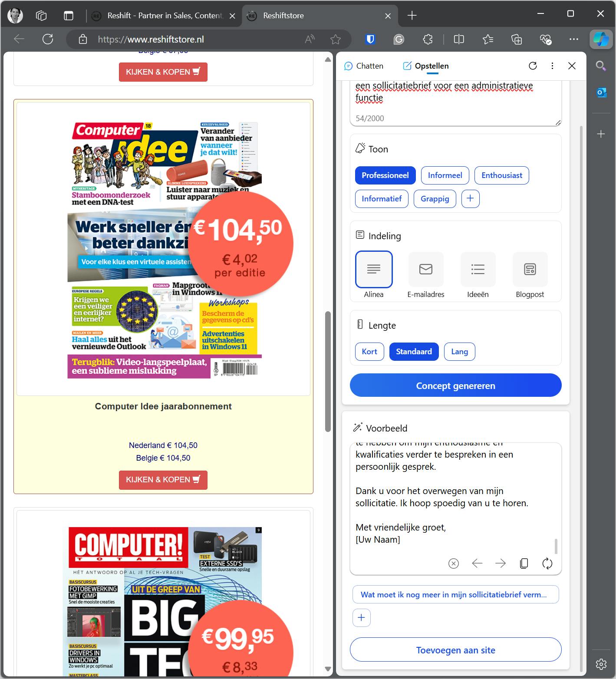
Task: Stop generating with the cancel icon
Action: (x=454, y=564)
